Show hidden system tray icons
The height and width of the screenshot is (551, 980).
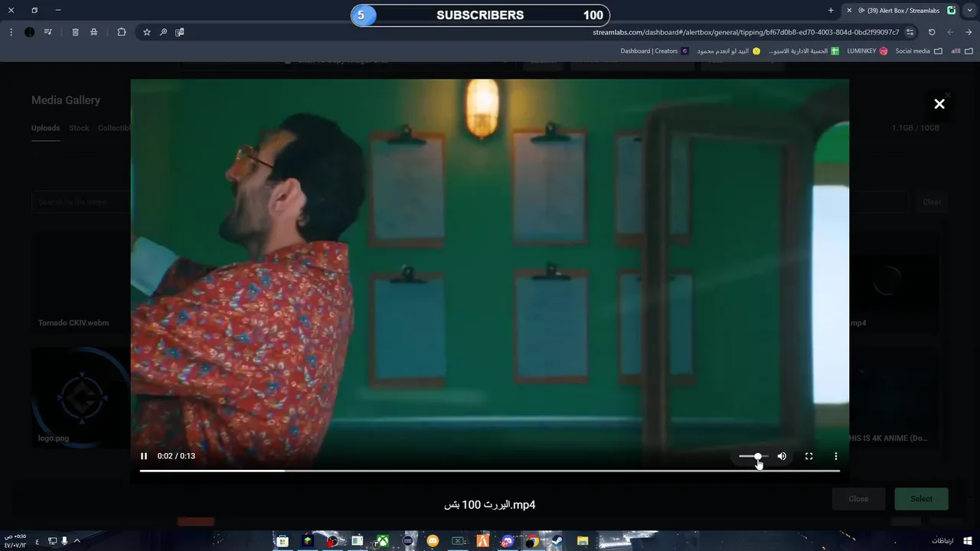click(77, 541)
